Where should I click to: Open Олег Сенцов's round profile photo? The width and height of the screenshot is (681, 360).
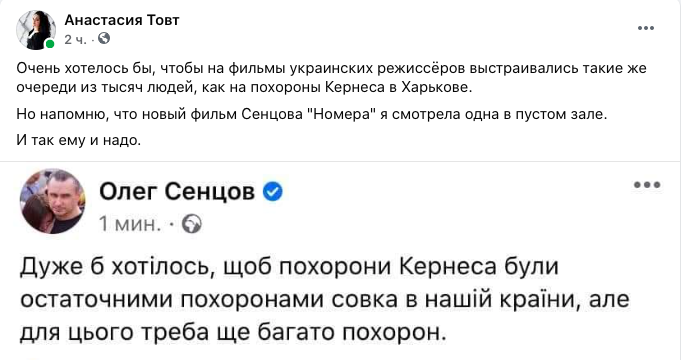coord(53,202)
